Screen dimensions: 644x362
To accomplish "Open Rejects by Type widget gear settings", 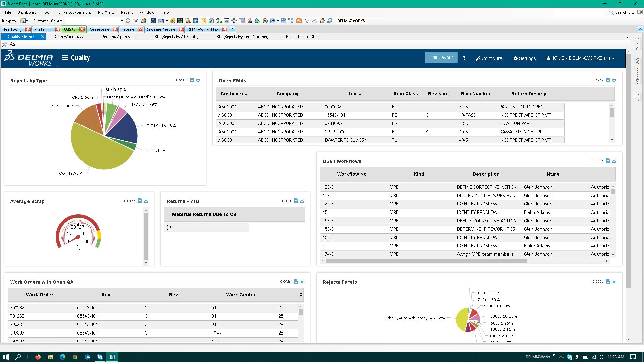I will pyautogui.click(x=198, y=81).
